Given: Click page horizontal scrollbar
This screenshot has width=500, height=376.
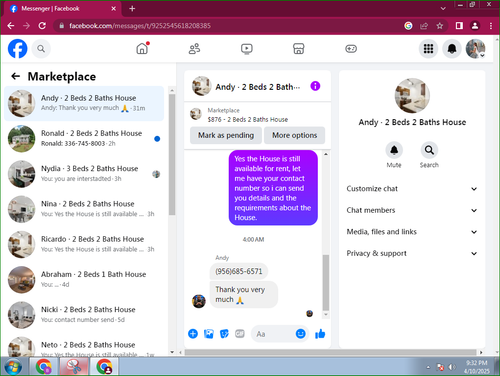Looking at the screenshot, I should point(330,352).
